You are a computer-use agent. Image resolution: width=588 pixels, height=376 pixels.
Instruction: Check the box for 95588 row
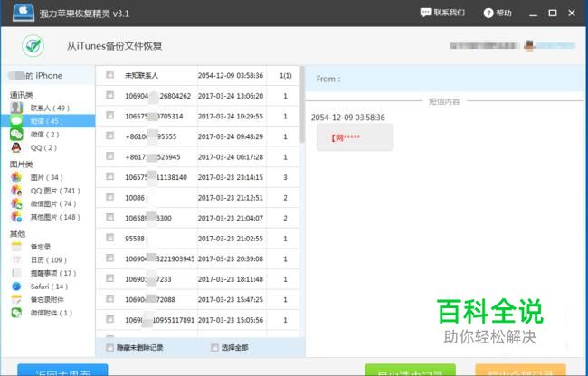click(x=109, y=238)
